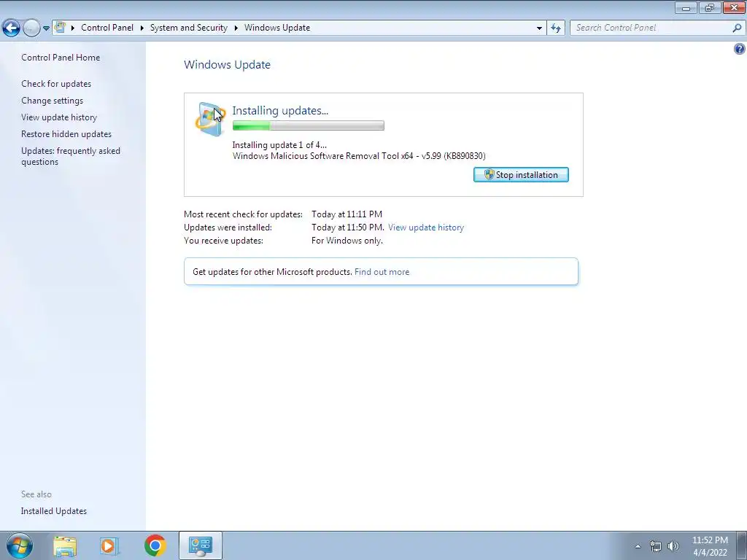This screenshot has height=560, width=747.
Task: Click Check for updates
Action: (56, 84)
